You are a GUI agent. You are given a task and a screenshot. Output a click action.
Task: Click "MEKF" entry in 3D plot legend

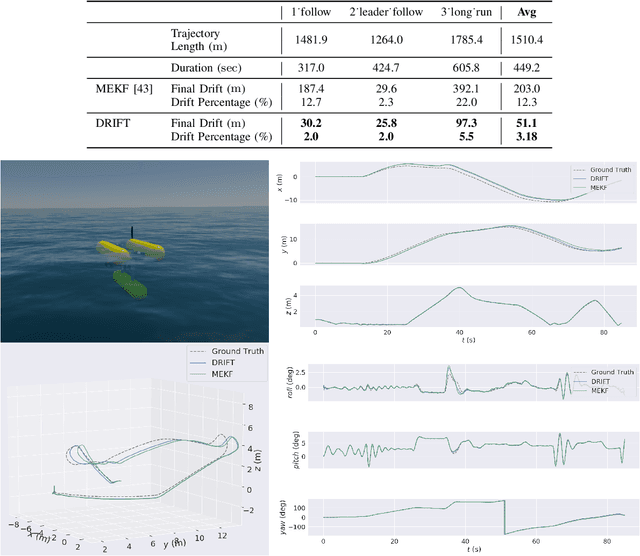click(222, 374)
